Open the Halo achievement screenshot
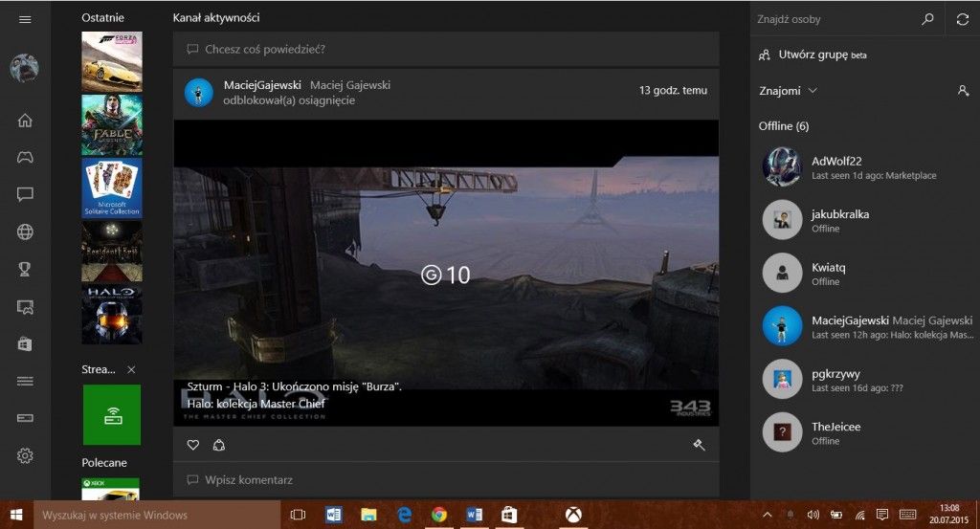This screenshot has width=980, height=529. coord(446,273)
